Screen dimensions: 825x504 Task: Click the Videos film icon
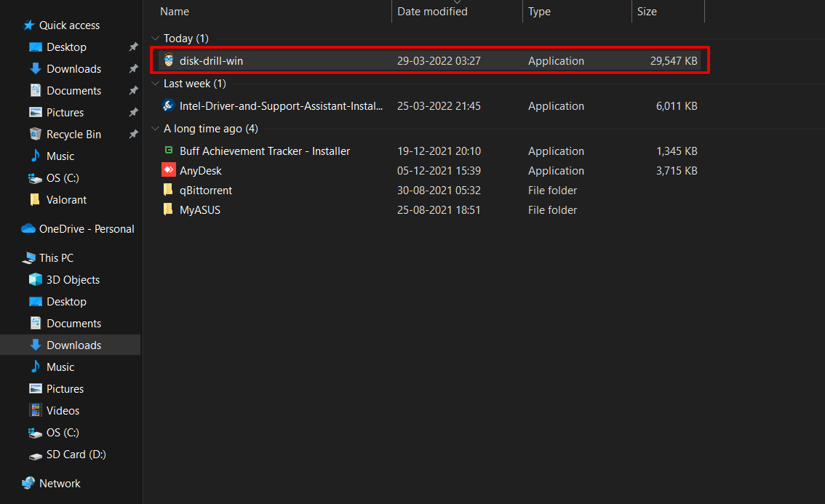click(35, 410)
